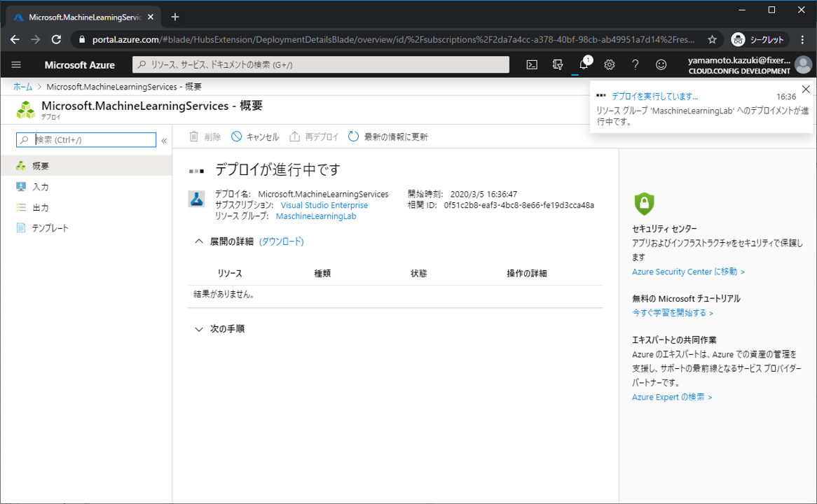The height and width of the screenshot is (504, 817).
Task: Click the 最新の情報に更新 refresh button
Action: click(387, 137)
